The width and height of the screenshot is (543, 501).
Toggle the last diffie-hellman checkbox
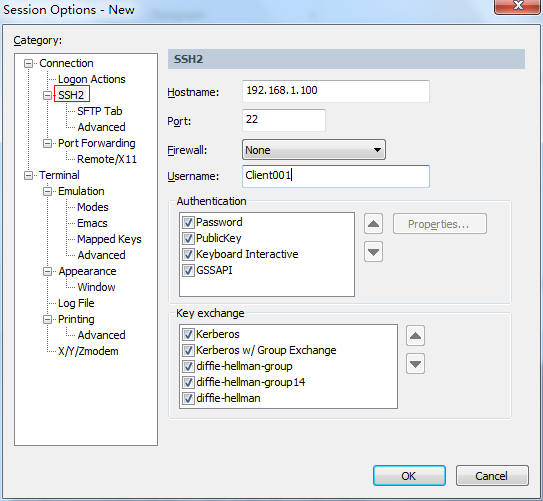point(188,399)
